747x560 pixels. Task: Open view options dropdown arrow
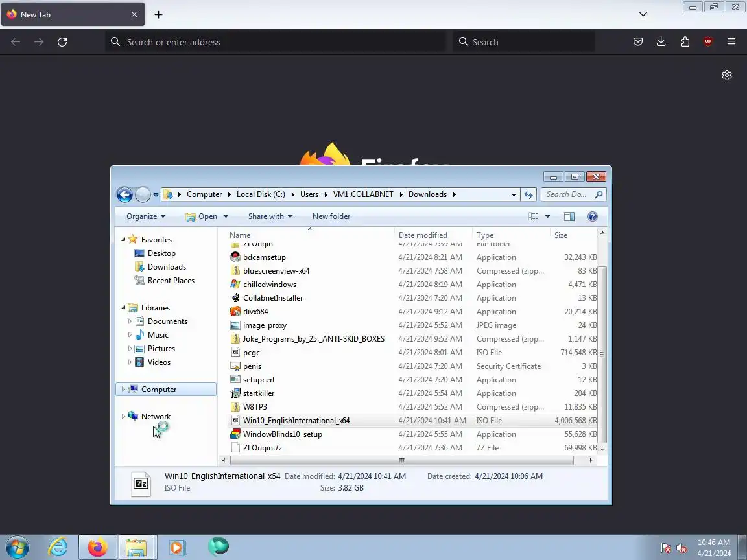(x=547, y=216)
